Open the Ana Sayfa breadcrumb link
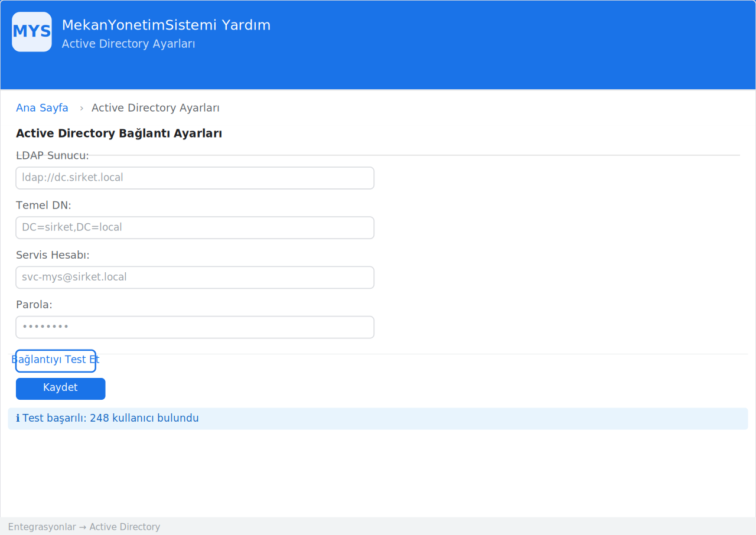The width and height of the screenshot is (756, 535). point(42,108)
